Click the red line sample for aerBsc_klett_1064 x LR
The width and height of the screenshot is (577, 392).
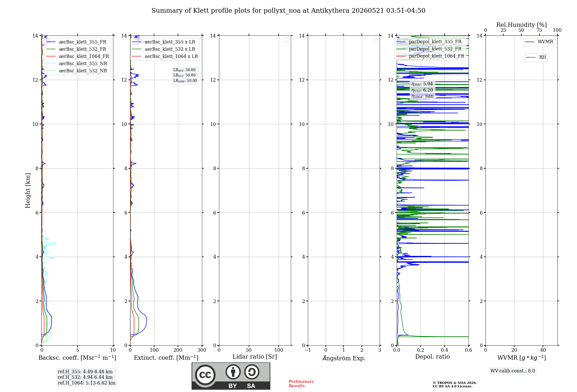(137, 56)
